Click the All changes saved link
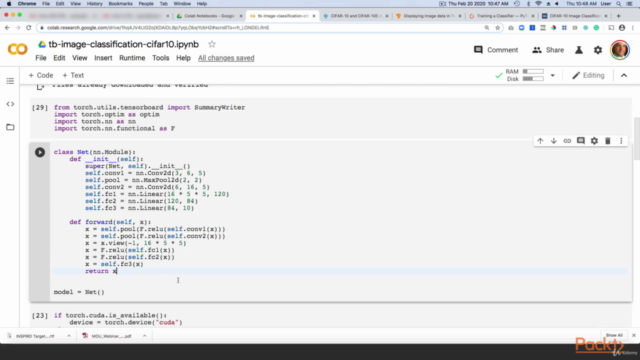The image size is (640, 360). pyautogui.click(x=226, y=58)
